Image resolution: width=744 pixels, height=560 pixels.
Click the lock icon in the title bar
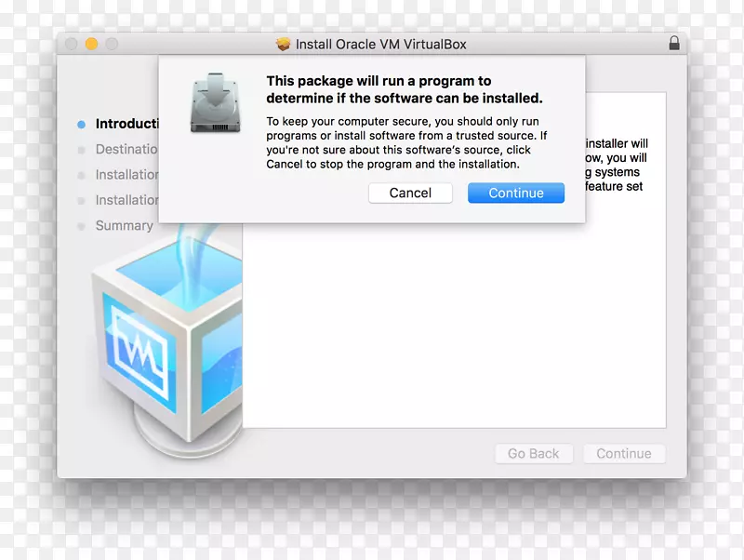click(x=673, y=43)
